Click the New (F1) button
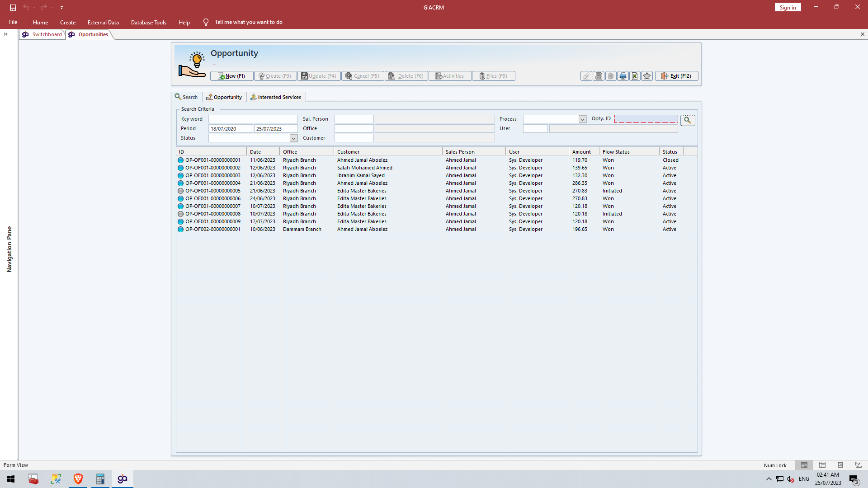This screenshot has width=868, height=488. click(231, 76)
